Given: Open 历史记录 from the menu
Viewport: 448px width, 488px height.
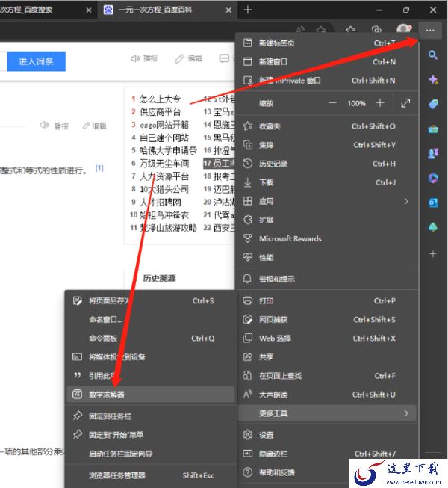Looking at the screenshot, I should point(326,164).
